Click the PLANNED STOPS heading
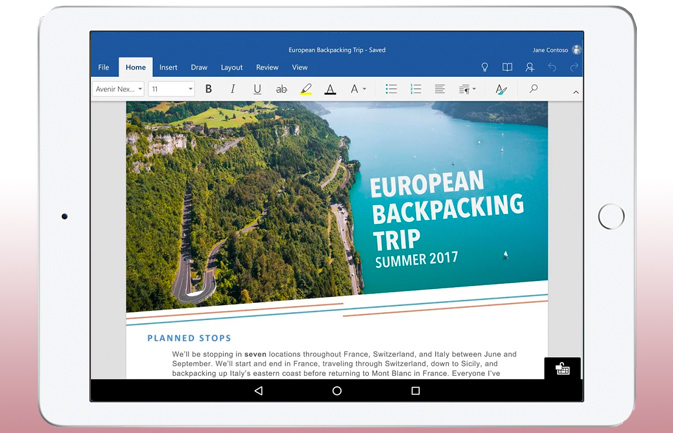The height and width of the screenshot is (433, 673). pos(189,338)
